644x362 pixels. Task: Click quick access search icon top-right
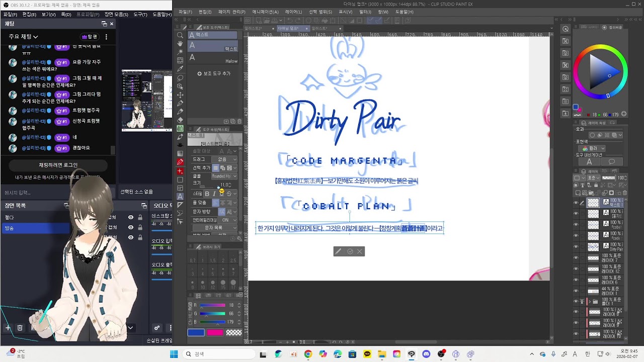(566, 29)
